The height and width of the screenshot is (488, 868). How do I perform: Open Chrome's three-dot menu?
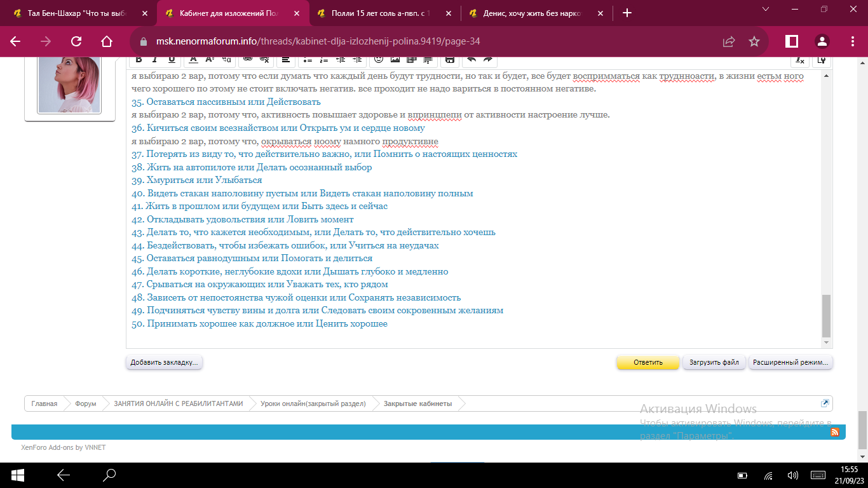click(x=852, y=41)
